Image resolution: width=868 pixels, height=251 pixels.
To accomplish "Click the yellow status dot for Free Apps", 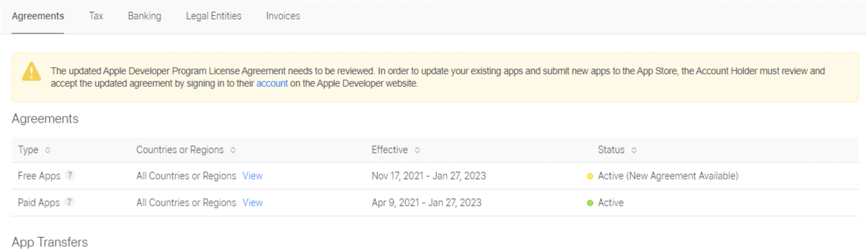I will tap(590, 176).
